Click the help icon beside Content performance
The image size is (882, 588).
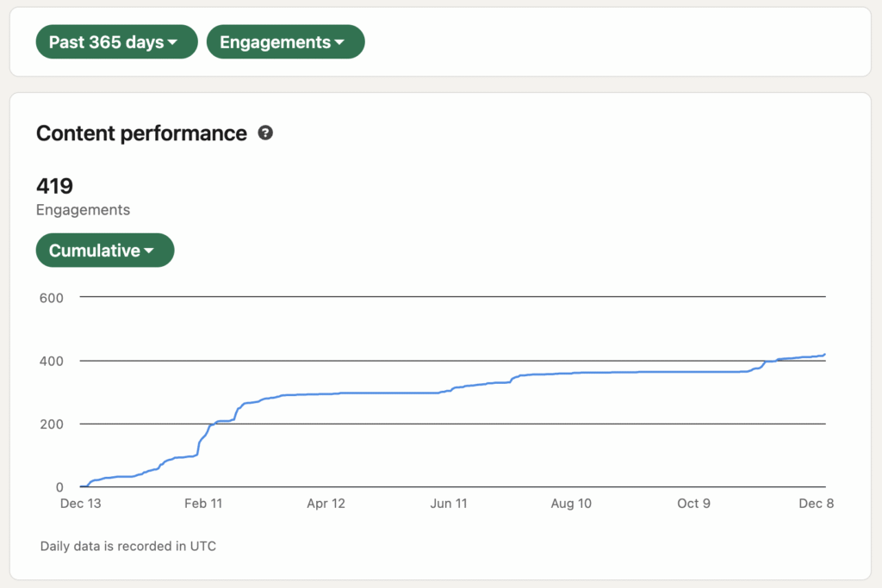tap(265, 133)
